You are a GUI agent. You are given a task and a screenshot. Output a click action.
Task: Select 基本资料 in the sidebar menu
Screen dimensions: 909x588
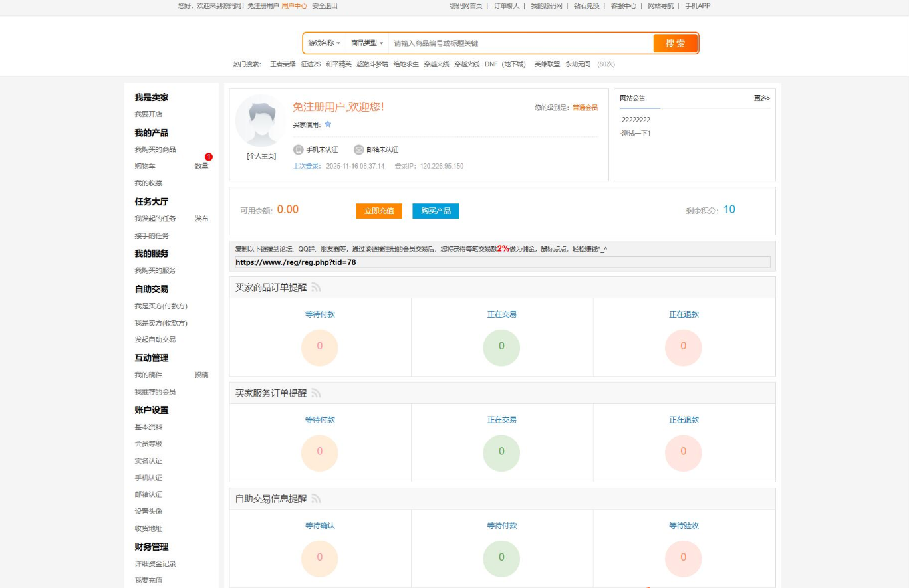(148, 427)
